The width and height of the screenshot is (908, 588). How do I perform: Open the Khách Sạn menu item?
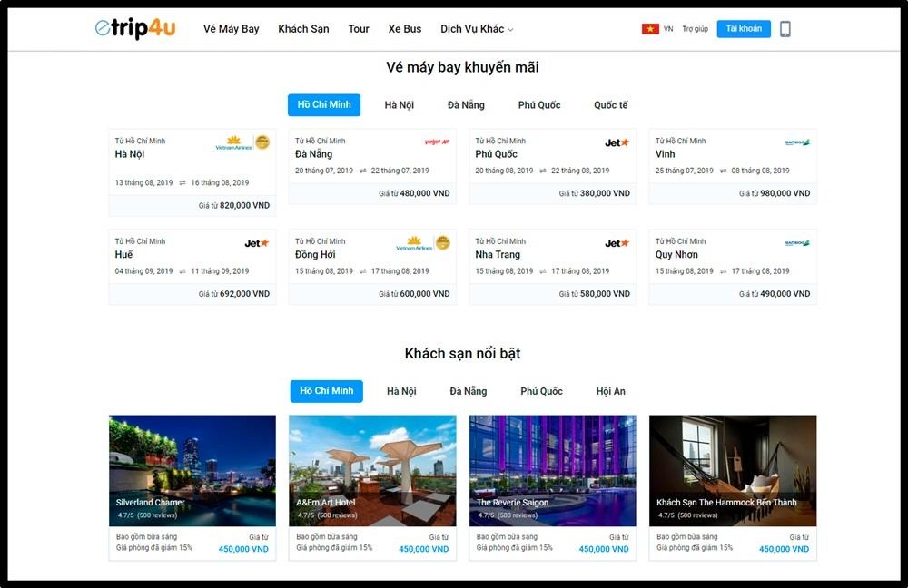point(303,29)
